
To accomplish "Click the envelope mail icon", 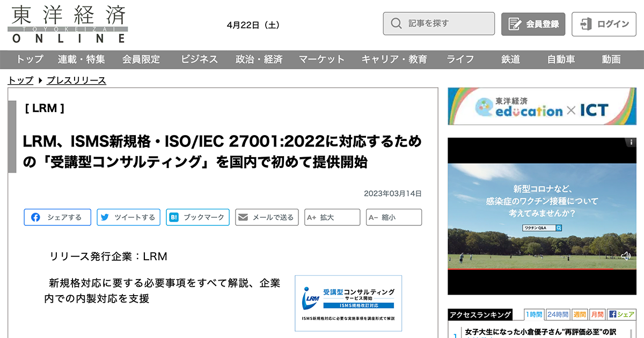I will pos(243,217).
